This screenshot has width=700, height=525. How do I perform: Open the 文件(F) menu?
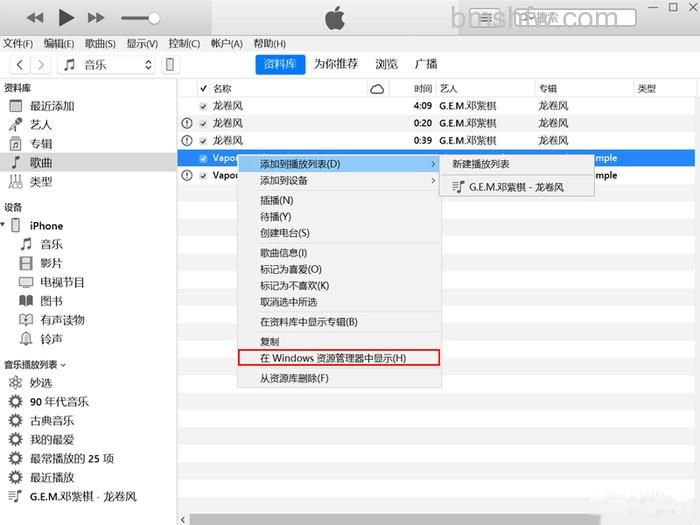coord(18,44)
